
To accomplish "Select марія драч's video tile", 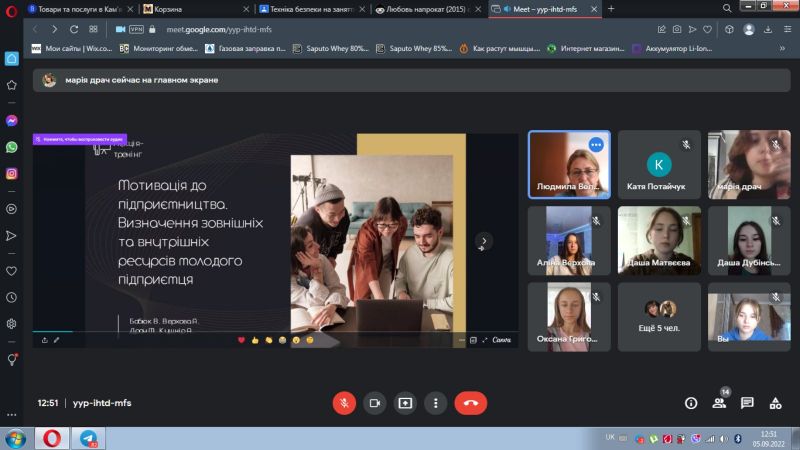I will click(749, 164).
